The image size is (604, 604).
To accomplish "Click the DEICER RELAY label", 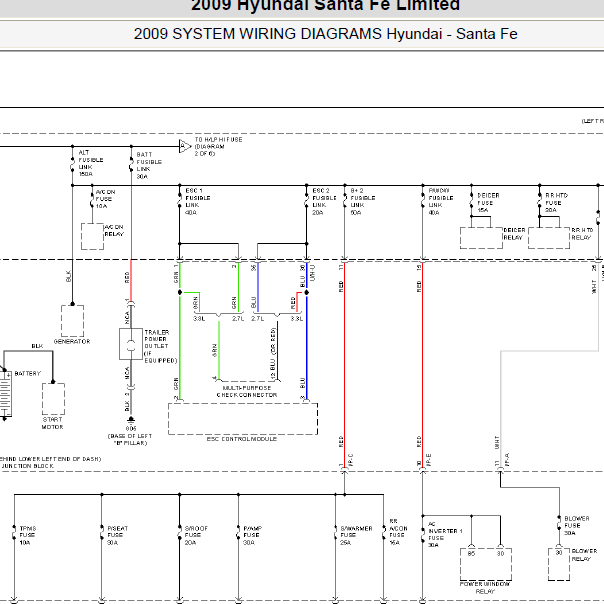I will [x=514, y=234].
